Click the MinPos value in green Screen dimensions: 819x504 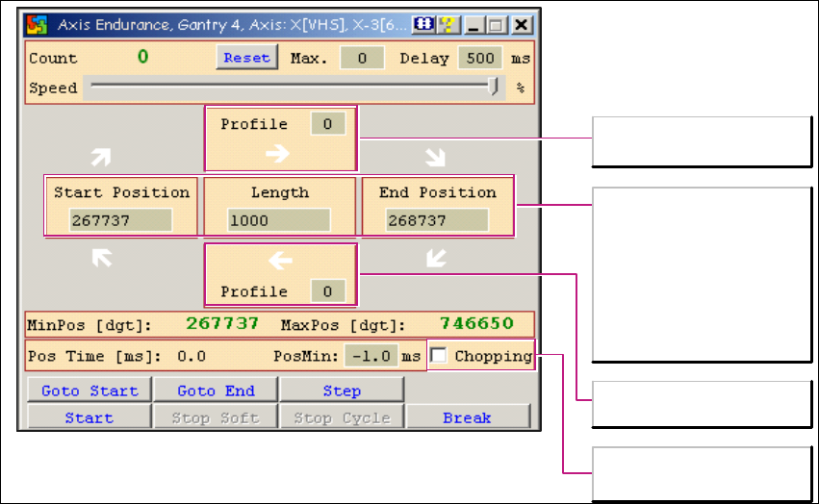[x=222, y=324]
